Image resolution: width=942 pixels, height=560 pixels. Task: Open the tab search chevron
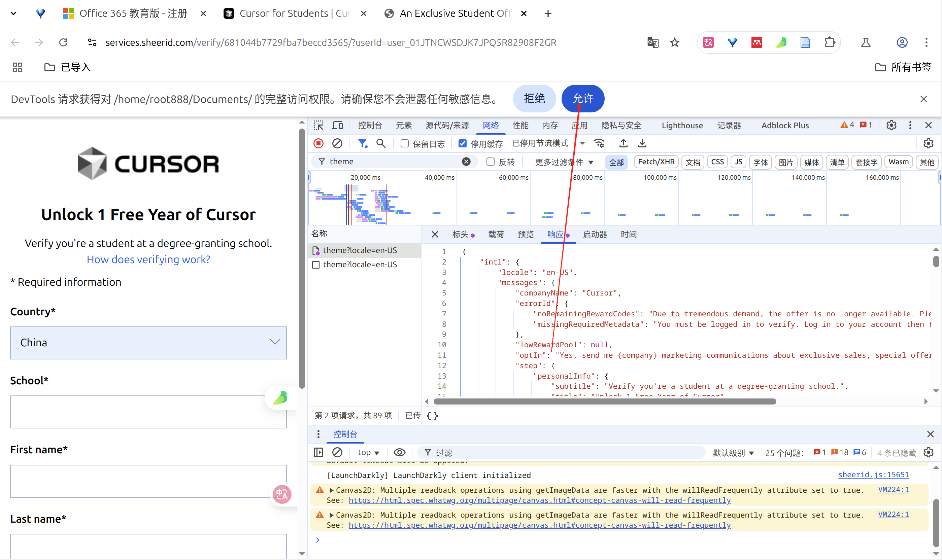coord(13,13)
